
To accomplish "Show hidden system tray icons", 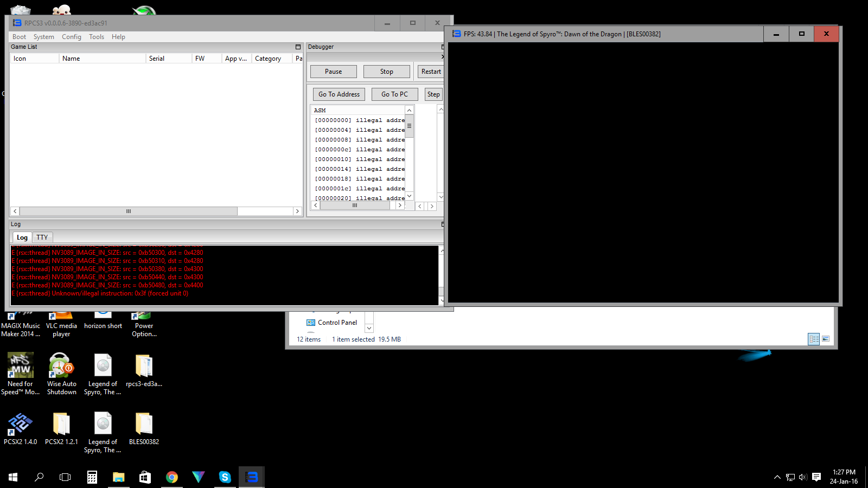I will [777, 477].
